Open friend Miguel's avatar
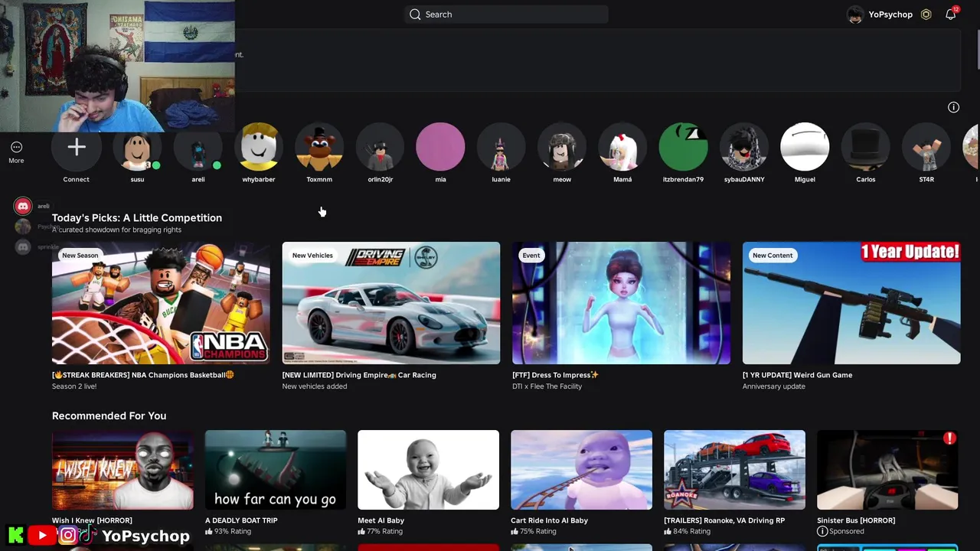This screenshot has width=980, height=551. point(805,147)
